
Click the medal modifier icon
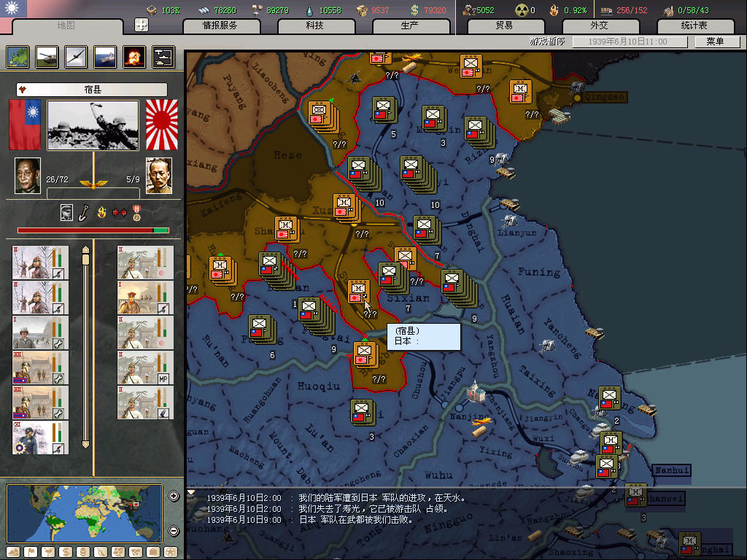pos(136,213)
